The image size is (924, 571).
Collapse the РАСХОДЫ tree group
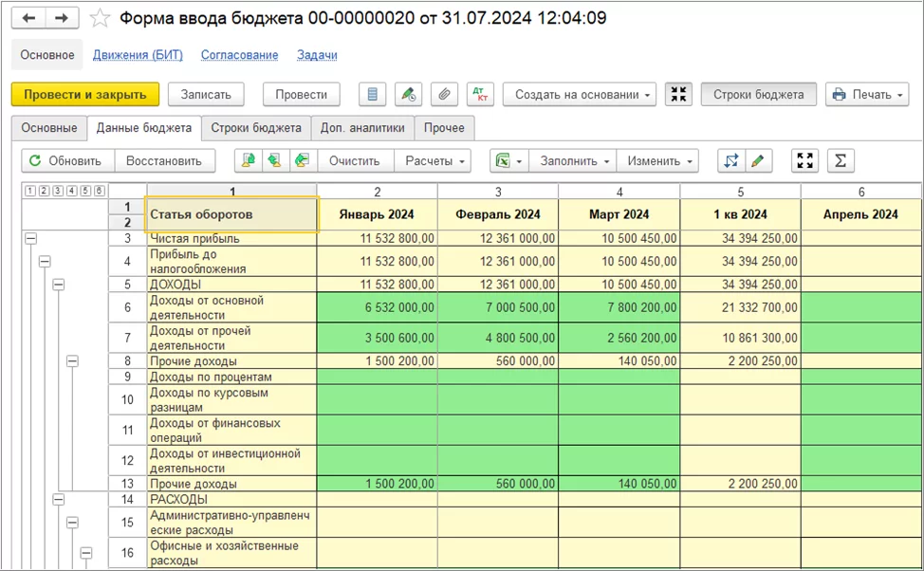click(58, 499)
